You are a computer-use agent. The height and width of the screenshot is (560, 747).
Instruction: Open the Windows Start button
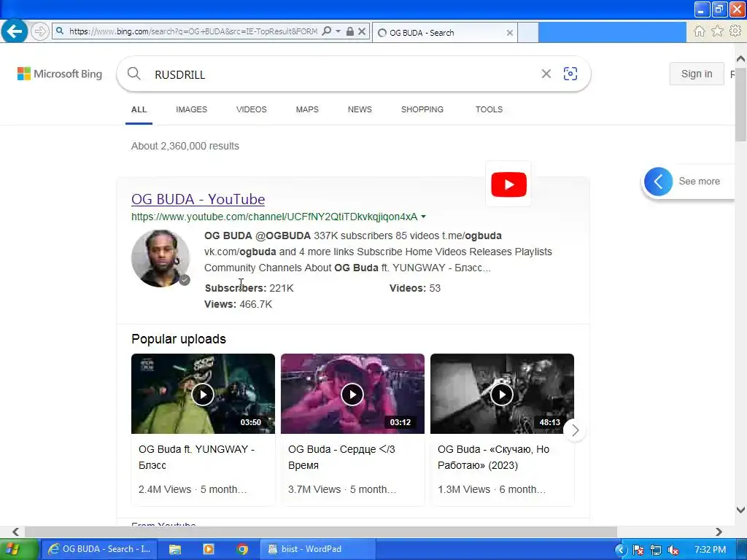point(18,549)
